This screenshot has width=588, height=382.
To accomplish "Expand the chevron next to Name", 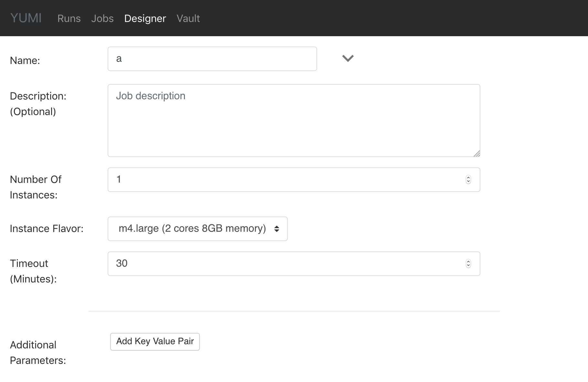I will tap(348, 58).
